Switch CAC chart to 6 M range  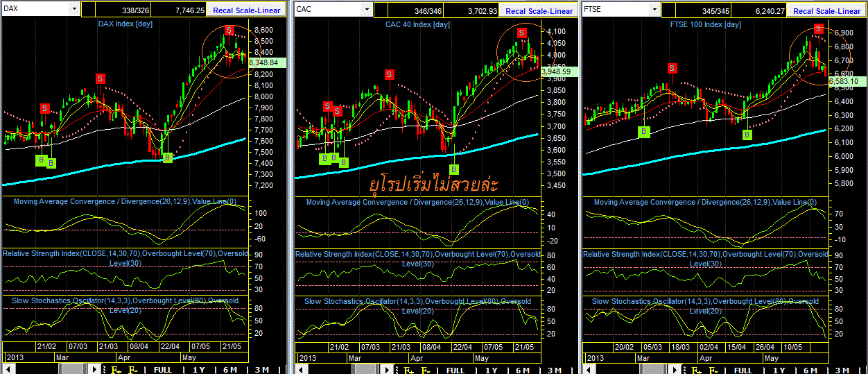(523, 370)
